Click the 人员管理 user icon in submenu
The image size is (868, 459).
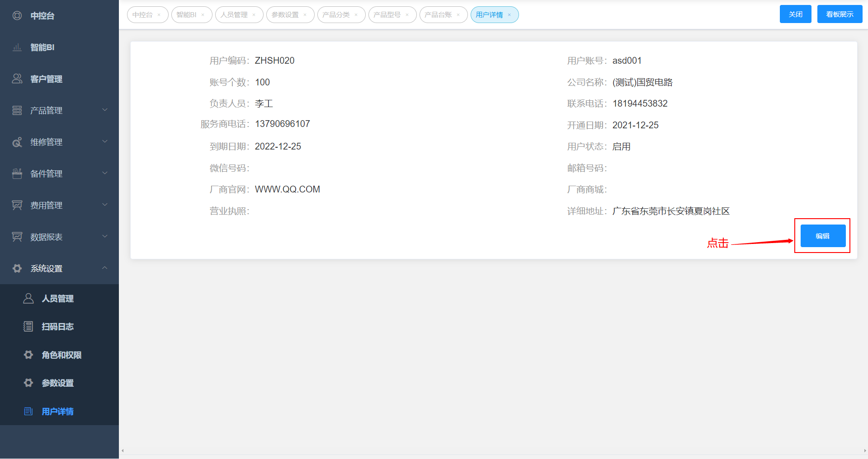(x=28, y=299)
